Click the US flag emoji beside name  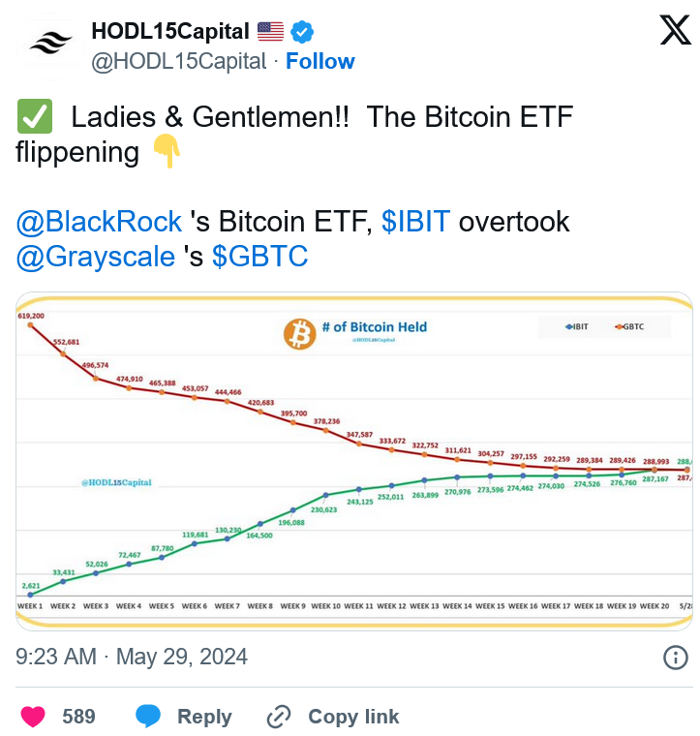271,31
